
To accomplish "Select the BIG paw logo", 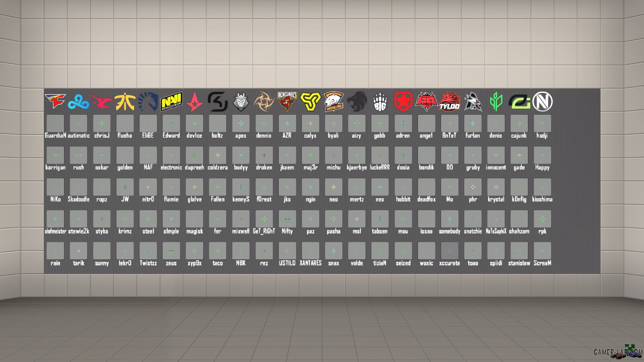I will coord(380,102).
